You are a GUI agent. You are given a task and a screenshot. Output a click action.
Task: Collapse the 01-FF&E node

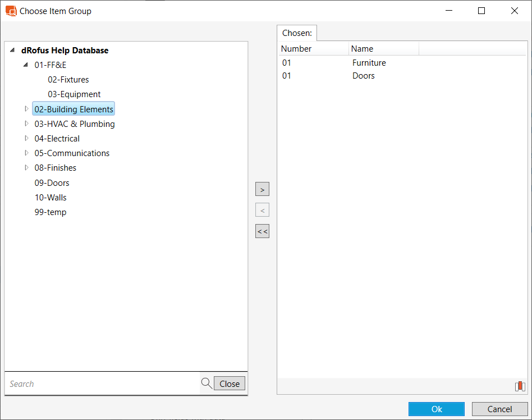26,65
